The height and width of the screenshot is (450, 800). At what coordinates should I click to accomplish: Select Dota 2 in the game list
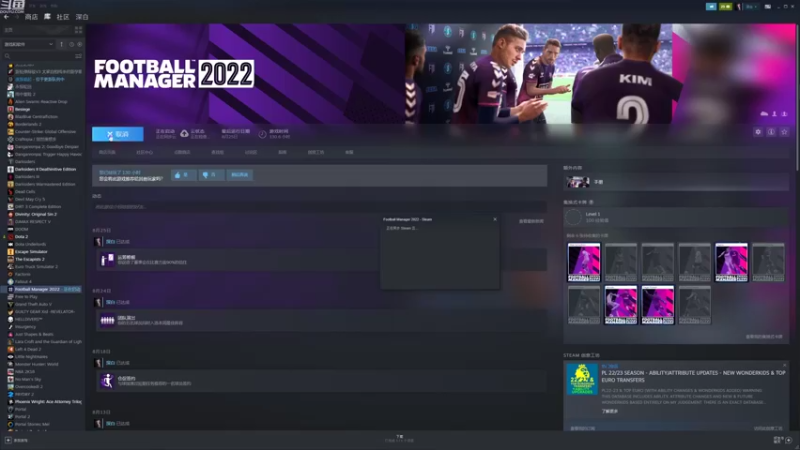[x=21, y=237]
